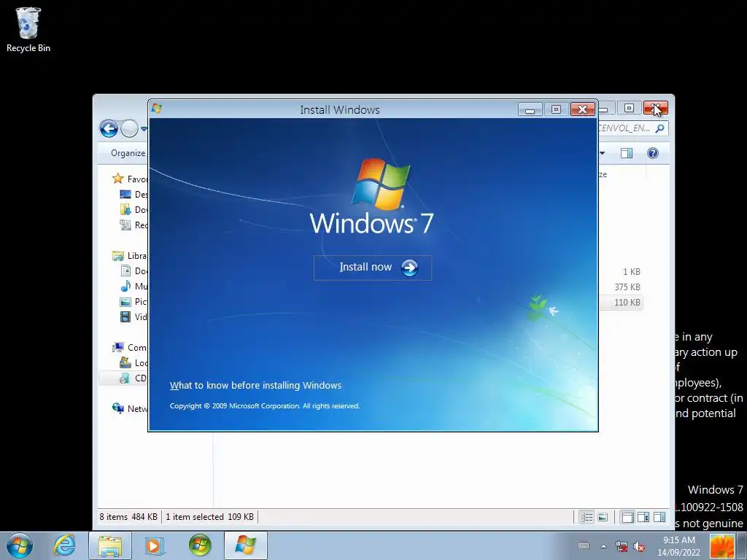Click the muted volume tray icon
This screenshot has width=747, height=560.
639,546
